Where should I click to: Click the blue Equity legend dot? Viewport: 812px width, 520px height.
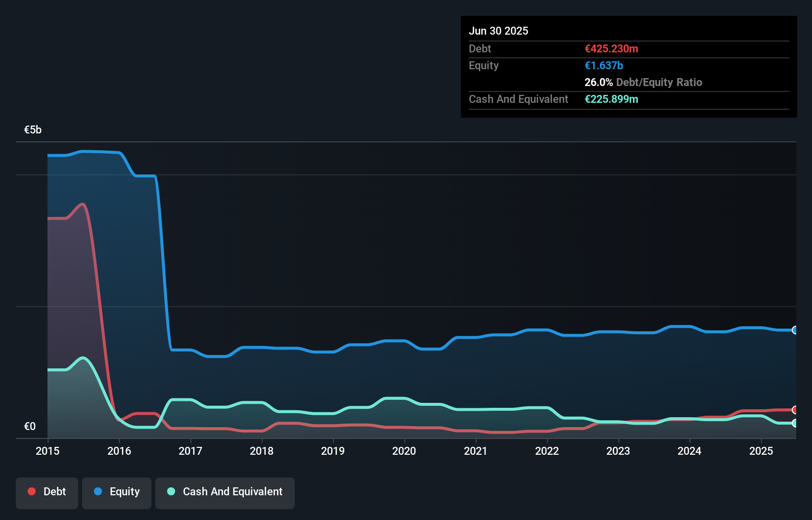(98, 491)
